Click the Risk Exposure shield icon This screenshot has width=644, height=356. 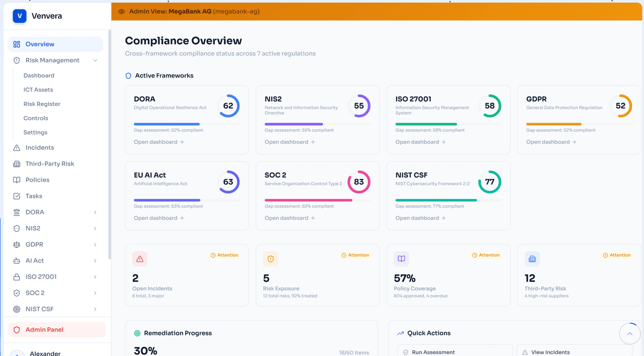[x=271, y=259]
